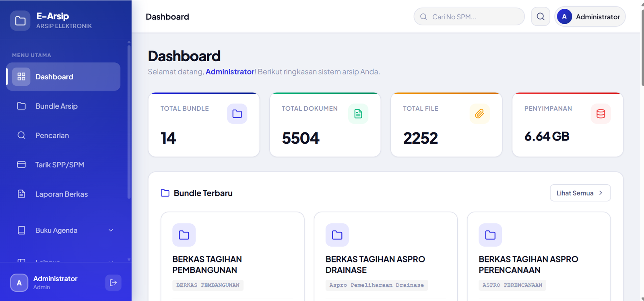Click the Lihat Semua button
Viewport: 644px width, 301px height.
[580, 193]
